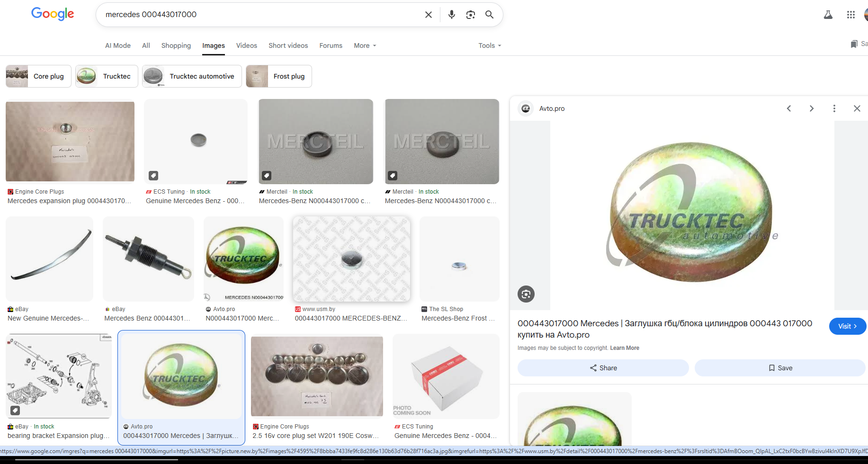The width and height of the screenshot is (868, 464).
Task: Open Search Labs flask icon
Action: pyautogui.click(x=828, y=15)
